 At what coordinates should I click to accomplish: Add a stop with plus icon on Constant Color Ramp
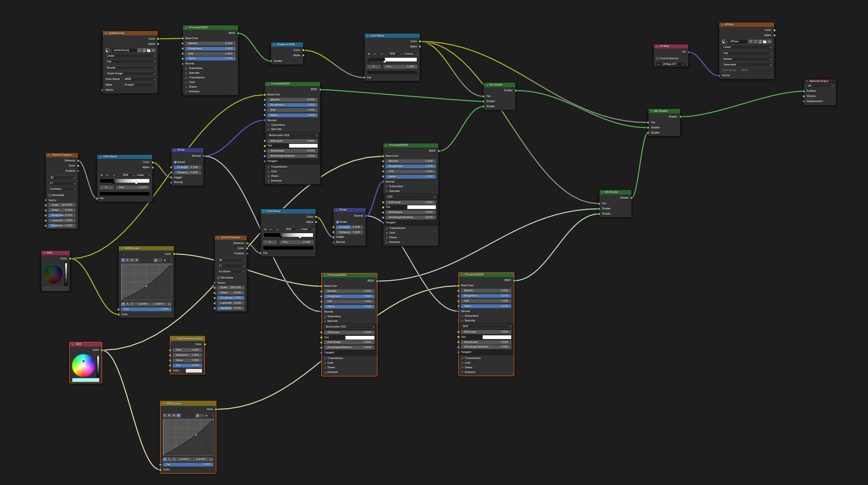click(369, 54)
